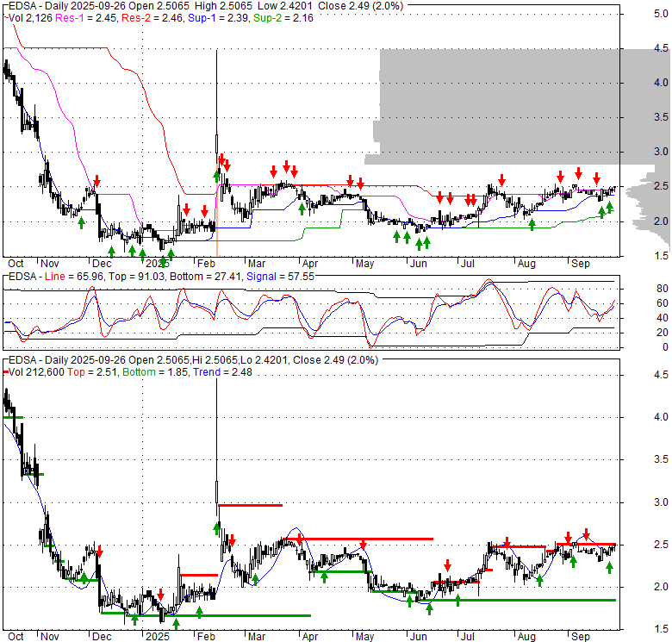This screenshot has height=642, width=672.
Task: Click the Oct label under the upper chart
Action: point(16,264)
